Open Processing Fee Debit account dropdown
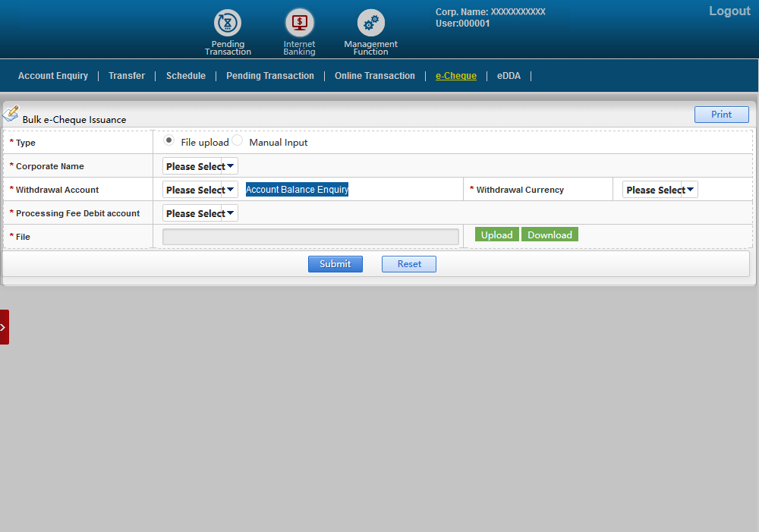Viewport: 759px width, 532px height. coord(200,213)
